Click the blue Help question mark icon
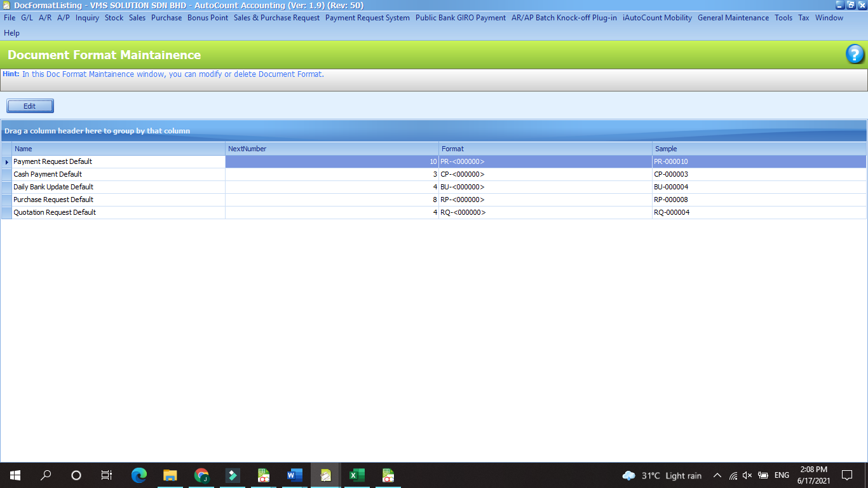The width and height of the screenshot is (868, 488). click(855, 55)
